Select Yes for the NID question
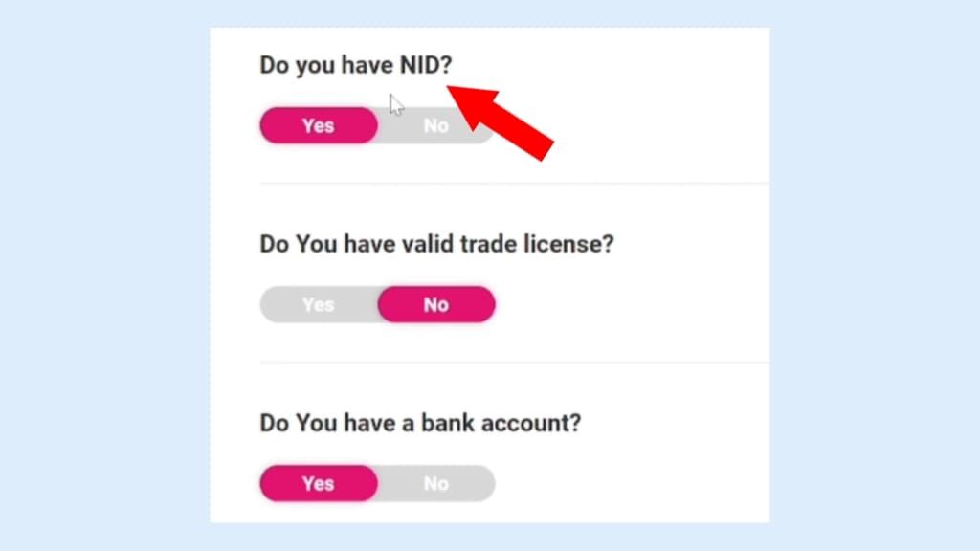The height and width of the screenshot is (551, 980). click(x=318, y=125)
